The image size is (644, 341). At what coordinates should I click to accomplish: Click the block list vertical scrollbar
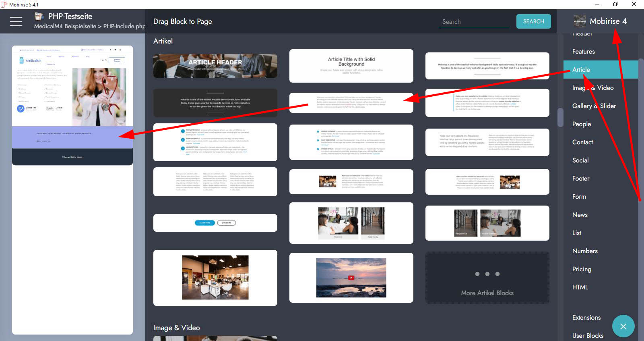(560, 117)
